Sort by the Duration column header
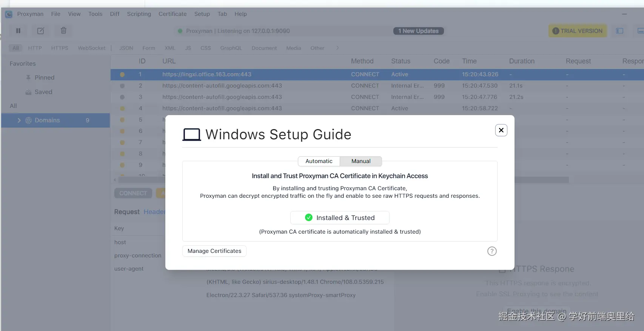 522,61
